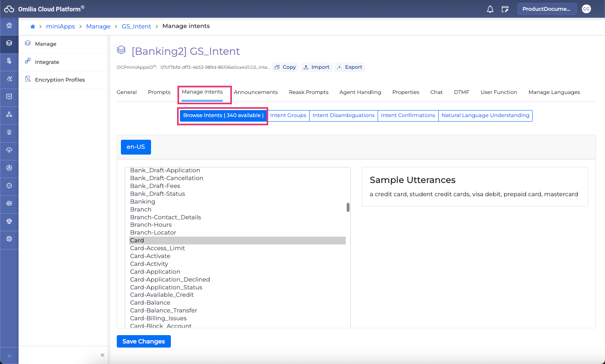Expand the left navigation bar
Viewport: 605px width, 364px height.
9,355
